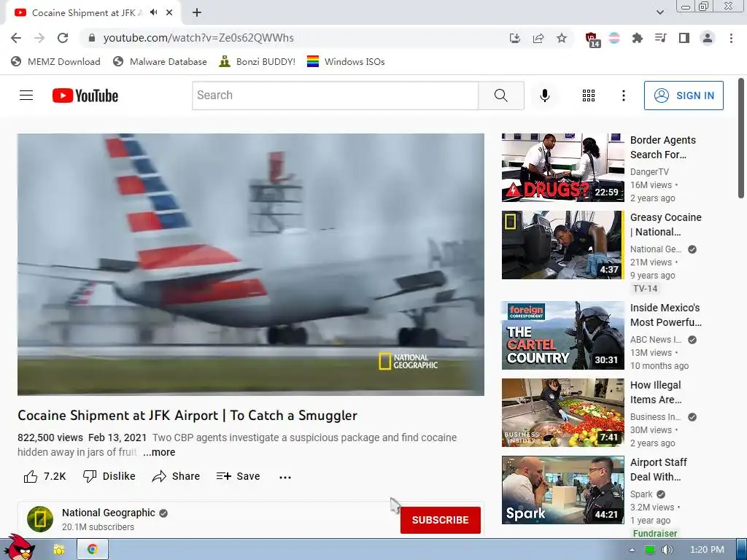Open YouTube hamburger guide menu

coord(26,96)
